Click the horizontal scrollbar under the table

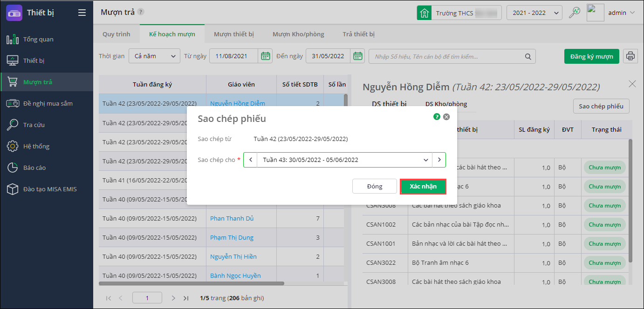click(x=191, y=283)
